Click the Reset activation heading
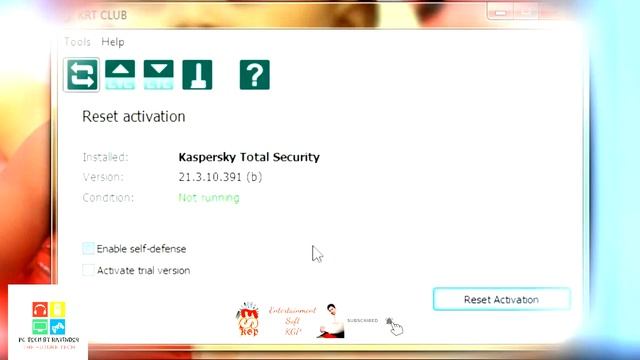Image resolution: width=640 pixels, height=360 pixels. 134,117
